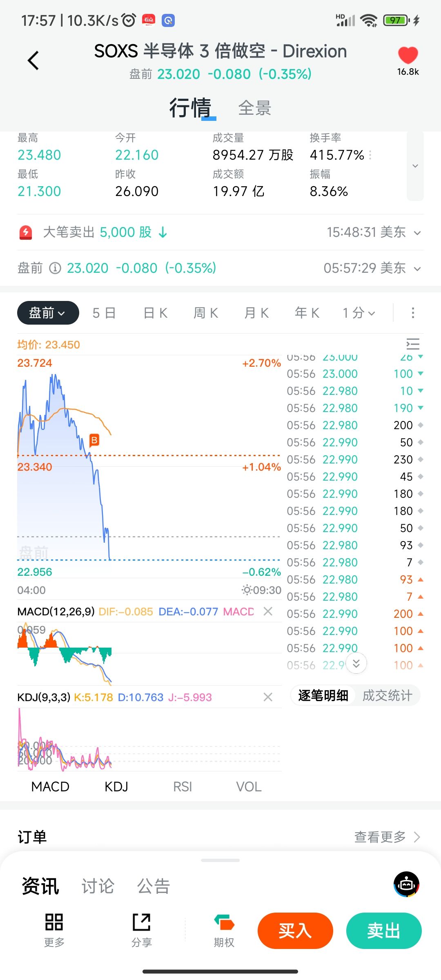Screen dimensions: 441x980
Task: Open the 盘前 session dropdown
Action: click(48, 313)
